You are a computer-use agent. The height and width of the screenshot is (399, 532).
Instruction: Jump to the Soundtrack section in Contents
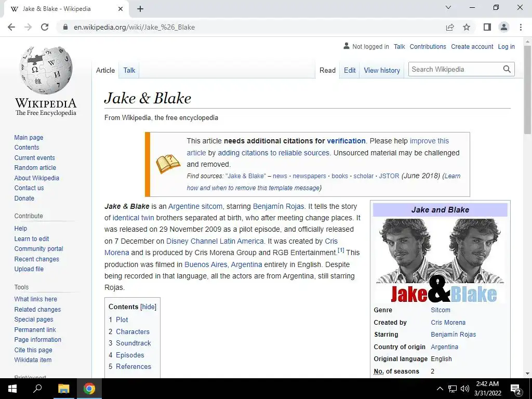pyautogui.click(x=134, y=343)
